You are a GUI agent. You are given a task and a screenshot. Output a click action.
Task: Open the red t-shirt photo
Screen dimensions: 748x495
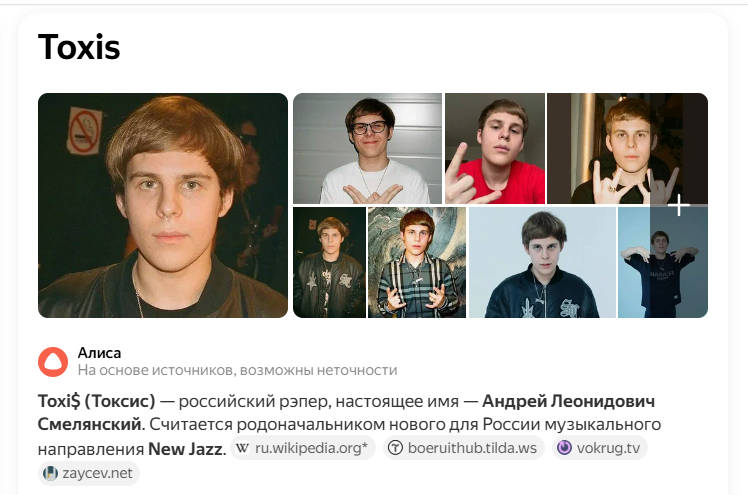pyautogui.click(x=495, y=149)
